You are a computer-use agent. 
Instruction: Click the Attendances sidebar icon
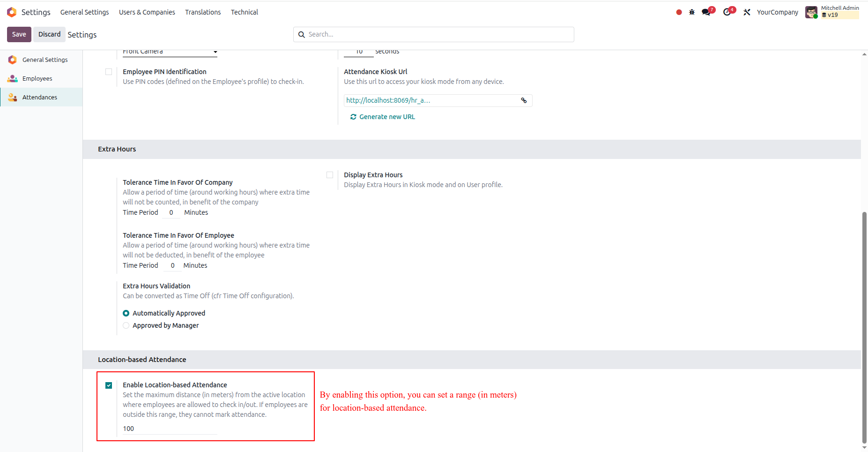click(x=13, y=97)
